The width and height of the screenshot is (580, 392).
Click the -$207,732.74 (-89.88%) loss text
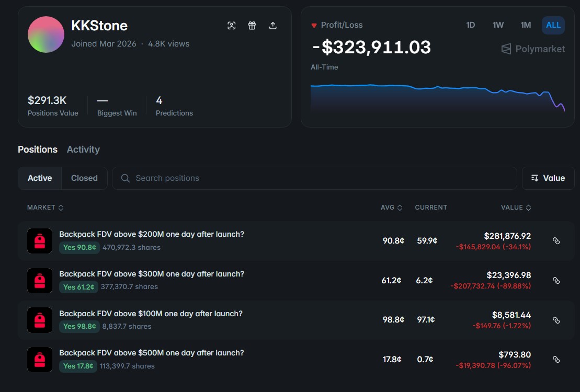(x=491, y=286)
